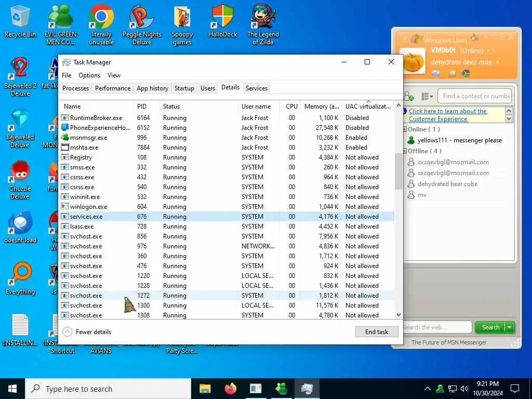Select the 'literally unusable' Chrome shortcut

101,25
